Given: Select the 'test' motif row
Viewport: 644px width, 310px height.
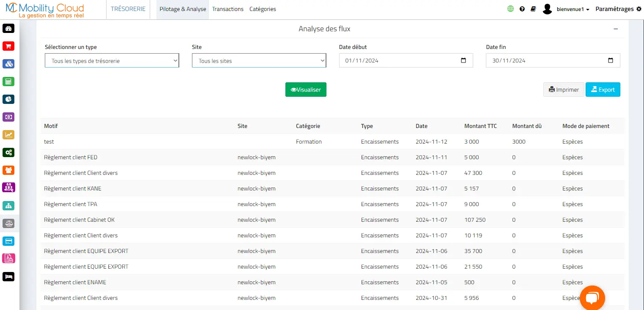Looking at the screenshot, I should pyautogui.click(x=332, y=141).
